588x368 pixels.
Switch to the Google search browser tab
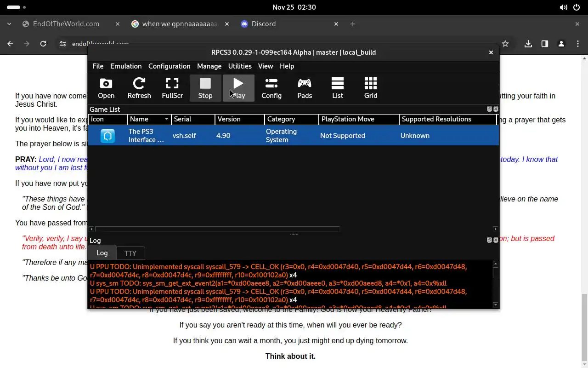pos(180,24)
